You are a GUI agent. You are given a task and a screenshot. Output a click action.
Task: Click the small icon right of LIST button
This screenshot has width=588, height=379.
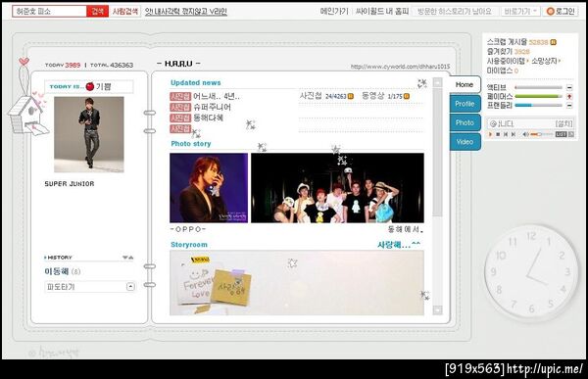point(571,134)
